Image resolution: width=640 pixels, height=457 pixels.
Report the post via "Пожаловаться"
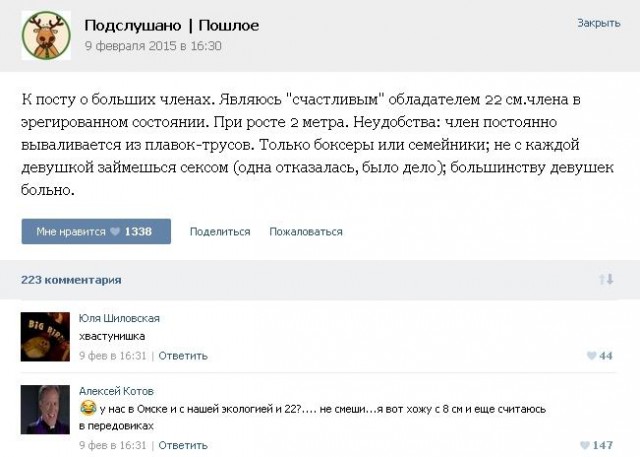pos(305,232)
